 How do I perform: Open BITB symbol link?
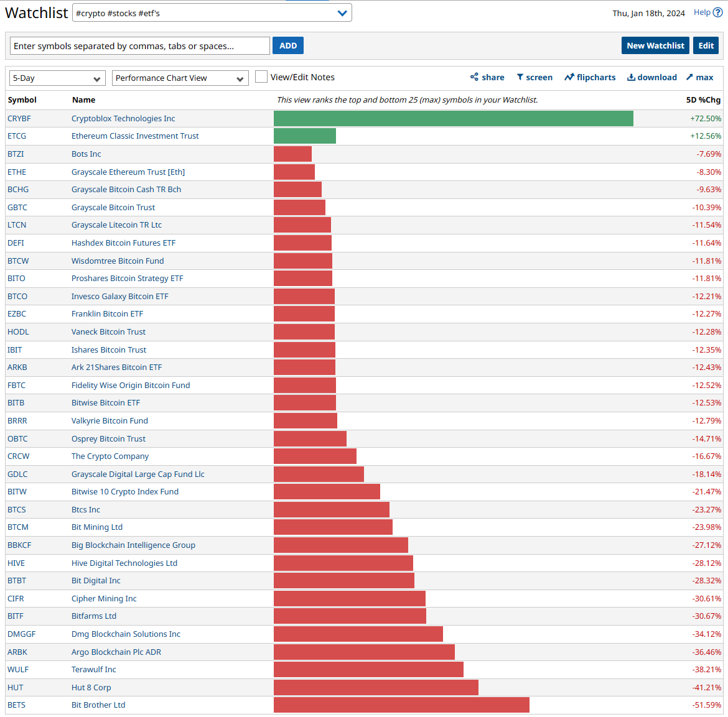point(16,403)
